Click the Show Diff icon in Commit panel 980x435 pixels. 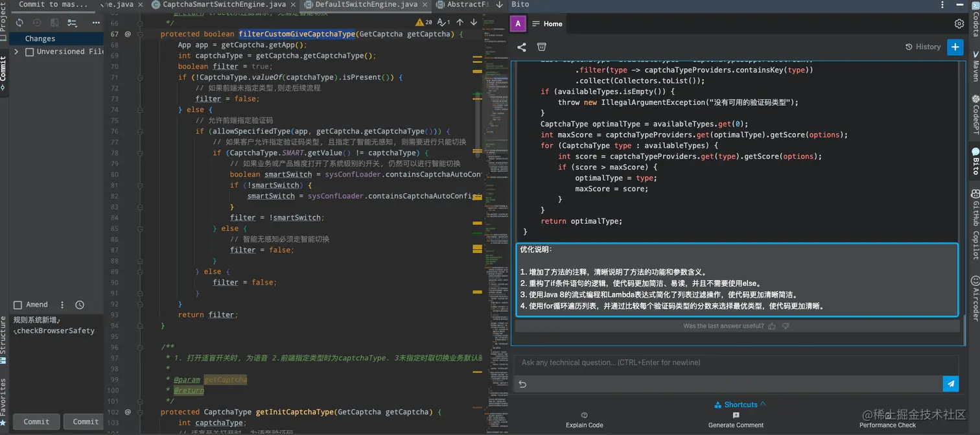pyautogui.click(x=54, y=23)
